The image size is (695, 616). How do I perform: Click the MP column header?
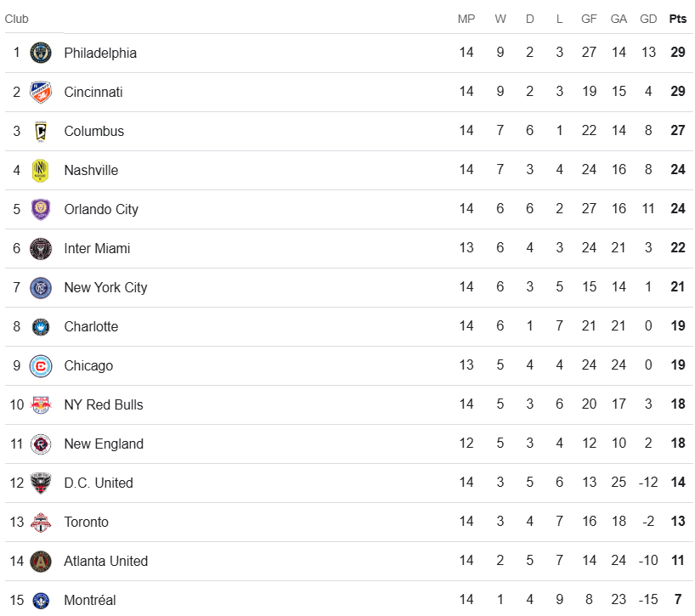466,19
